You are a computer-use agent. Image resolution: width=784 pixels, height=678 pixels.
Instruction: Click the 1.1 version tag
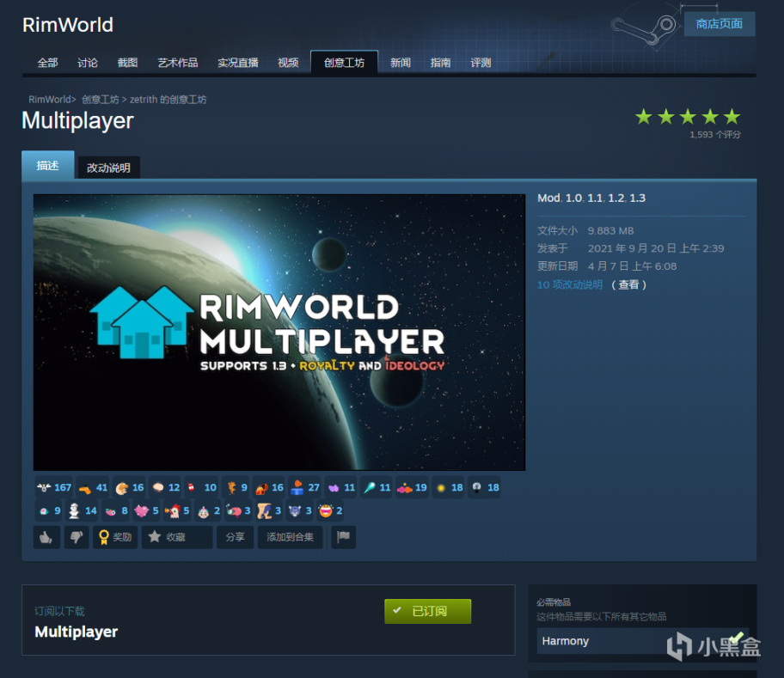pos(595,198)
